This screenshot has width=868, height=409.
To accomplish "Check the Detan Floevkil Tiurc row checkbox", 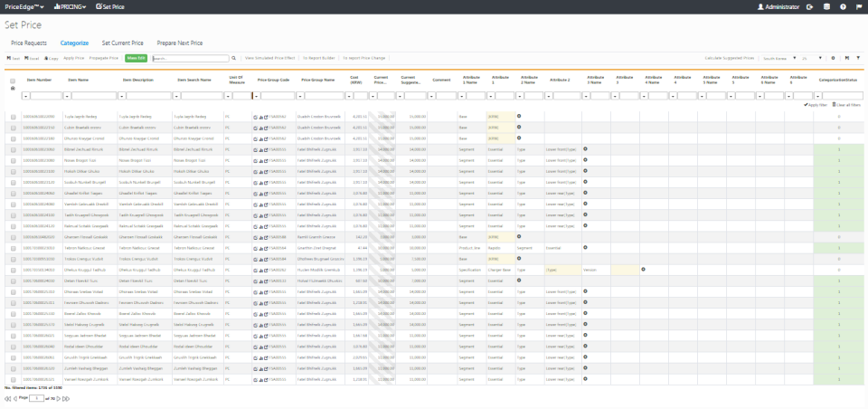I will pos(13,281).
